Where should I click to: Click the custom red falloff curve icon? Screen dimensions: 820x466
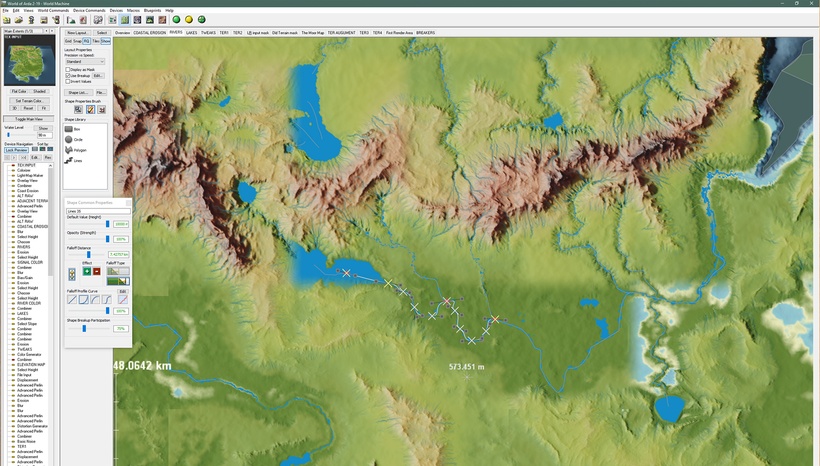point(122,300)
